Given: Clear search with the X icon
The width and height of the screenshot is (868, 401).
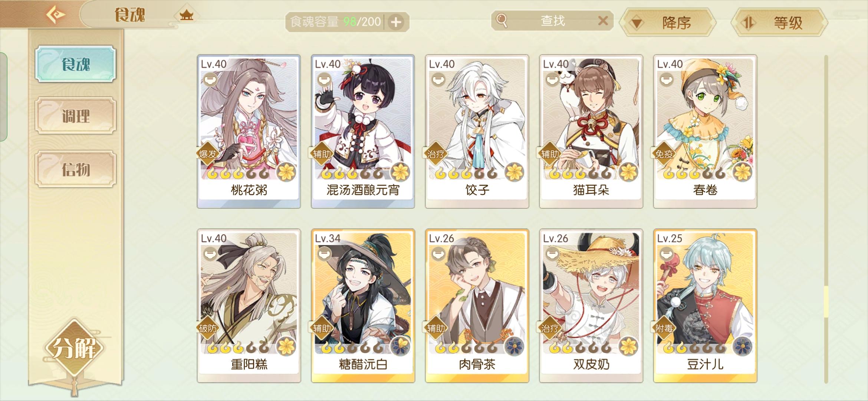Looking at the screenshot, I should pyautogui.click(x=603, y=20).
